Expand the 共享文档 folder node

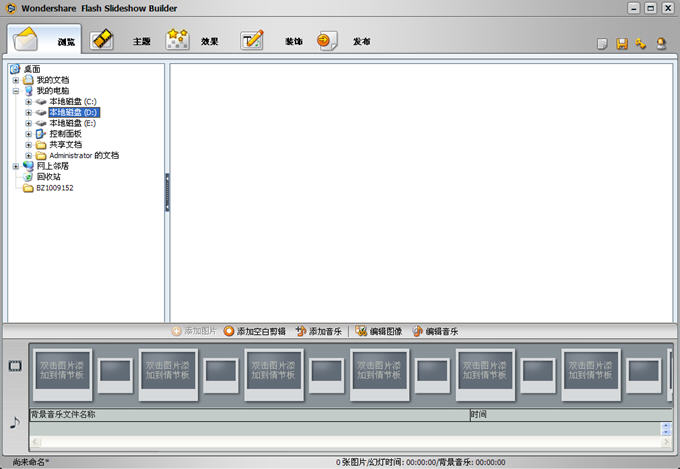pyautogui.click(x=28, y=145)
